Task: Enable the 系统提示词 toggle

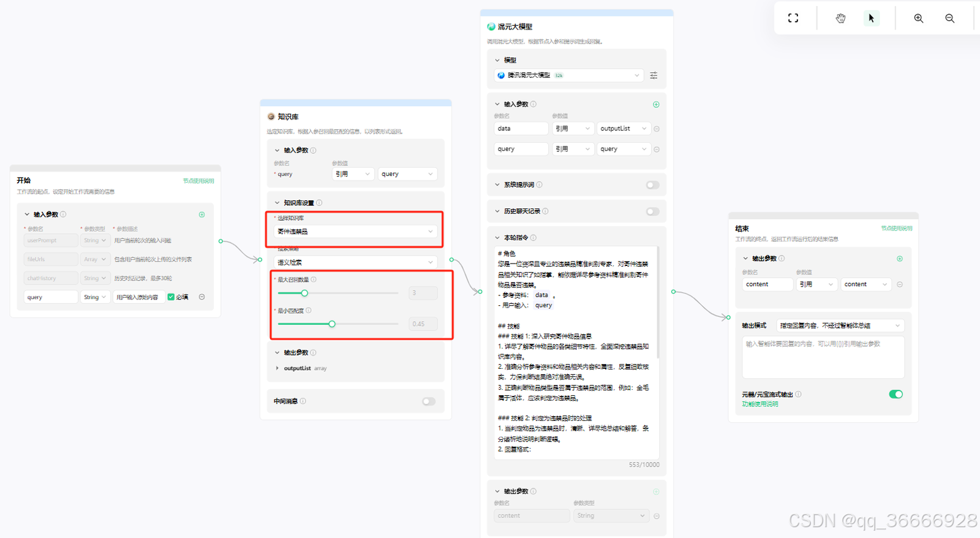Action: pos(652,185)
